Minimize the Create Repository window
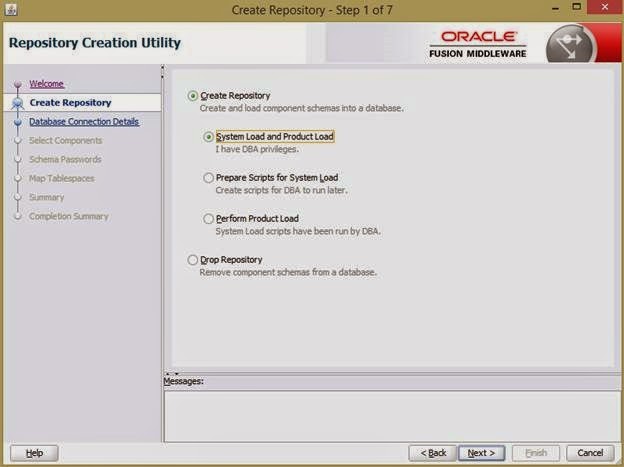The width and height of the screenshot is (624, 467). point(556,8)
